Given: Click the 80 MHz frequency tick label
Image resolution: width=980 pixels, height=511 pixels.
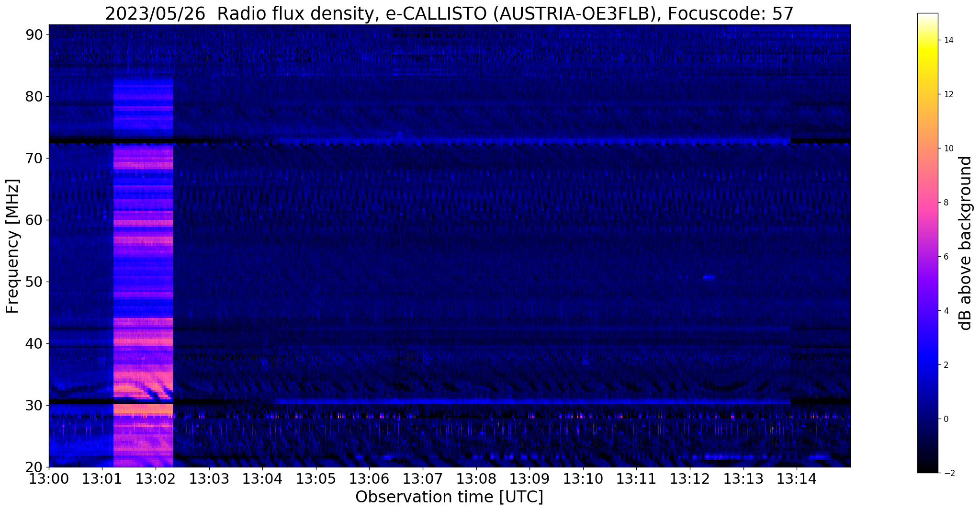Looking at the screenshot, I should [34, 96].
